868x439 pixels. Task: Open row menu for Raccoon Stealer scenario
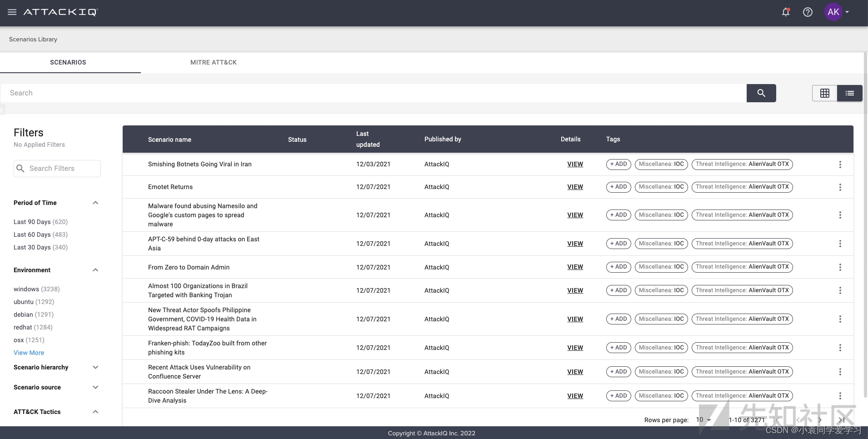[x=840, y=396]
